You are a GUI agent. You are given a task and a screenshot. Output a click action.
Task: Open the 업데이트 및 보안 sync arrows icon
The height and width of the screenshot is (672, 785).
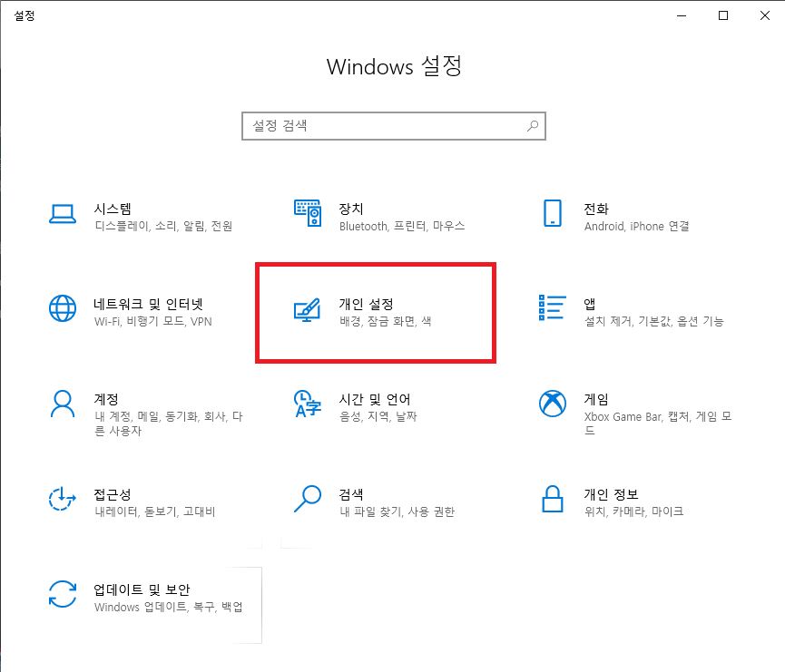coord(63,594)
